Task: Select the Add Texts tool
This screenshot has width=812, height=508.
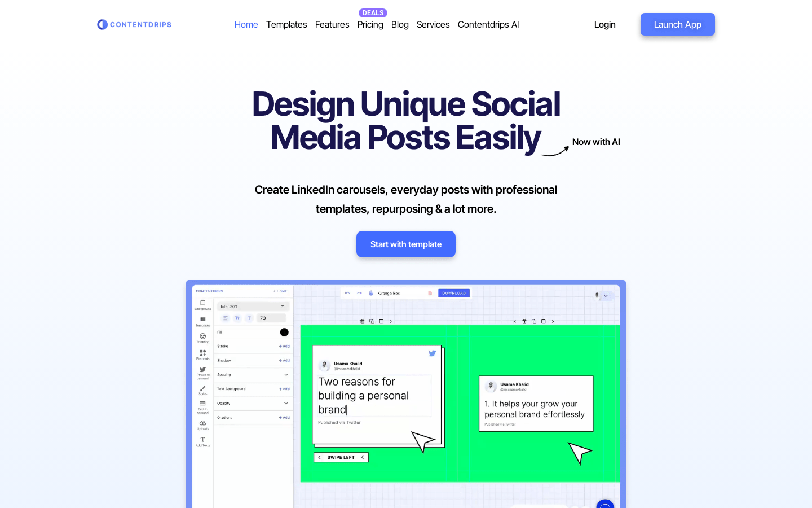Action: 203,441
